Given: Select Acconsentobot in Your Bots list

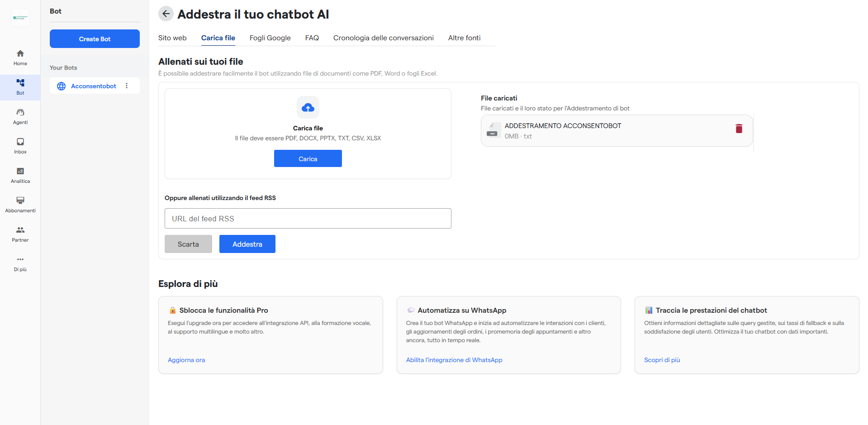Looking at the screenshot, I should point(93,86).
